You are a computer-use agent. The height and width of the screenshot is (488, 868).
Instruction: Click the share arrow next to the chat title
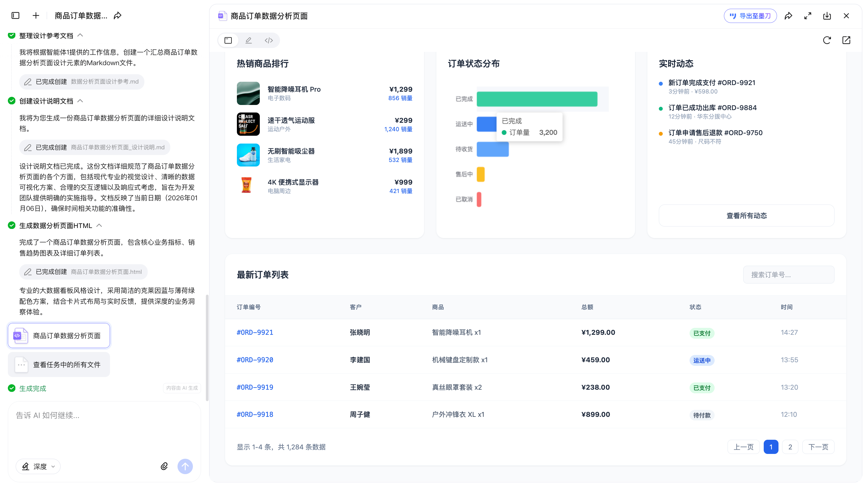coord(118,15)
